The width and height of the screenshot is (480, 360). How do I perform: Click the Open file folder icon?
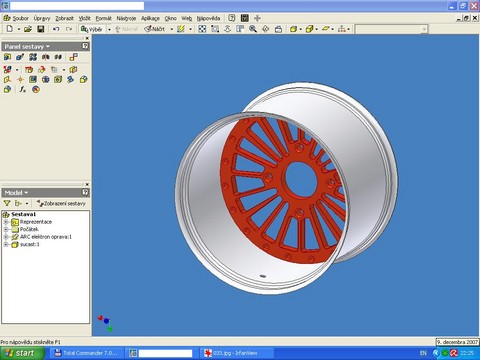pyautogui.click(x=28, y=29)
